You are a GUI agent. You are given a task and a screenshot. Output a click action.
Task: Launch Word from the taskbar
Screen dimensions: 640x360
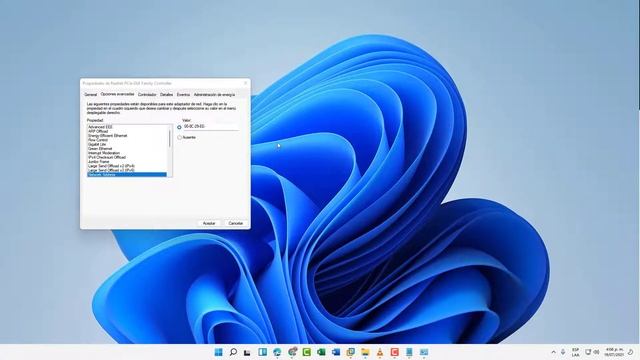pyautogui.click(x=336, y=352)
